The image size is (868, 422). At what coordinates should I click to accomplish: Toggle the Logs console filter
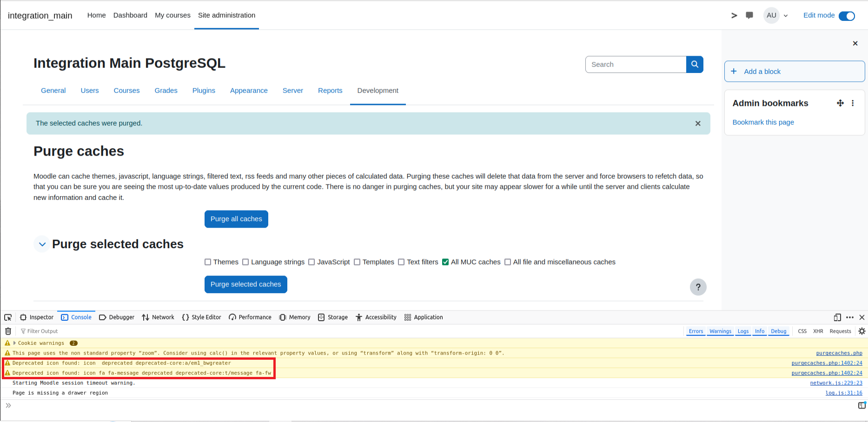point(743,331)
